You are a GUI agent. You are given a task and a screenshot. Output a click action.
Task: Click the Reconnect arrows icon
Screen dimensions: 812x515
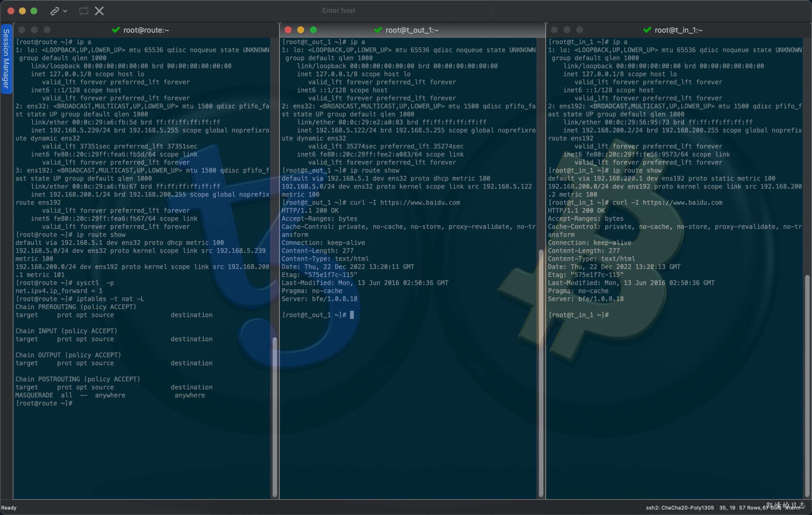83,11
